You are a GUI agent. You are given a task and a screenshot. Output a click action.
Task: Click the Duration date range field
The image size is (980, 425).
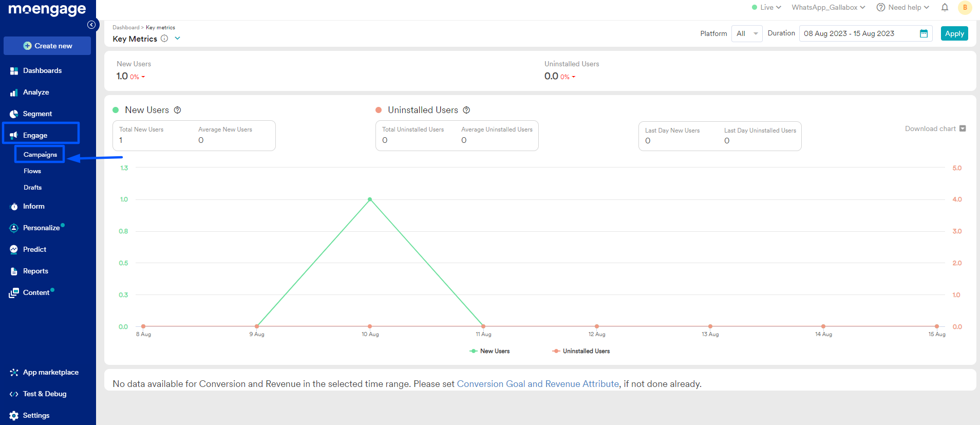click(858, 34)
